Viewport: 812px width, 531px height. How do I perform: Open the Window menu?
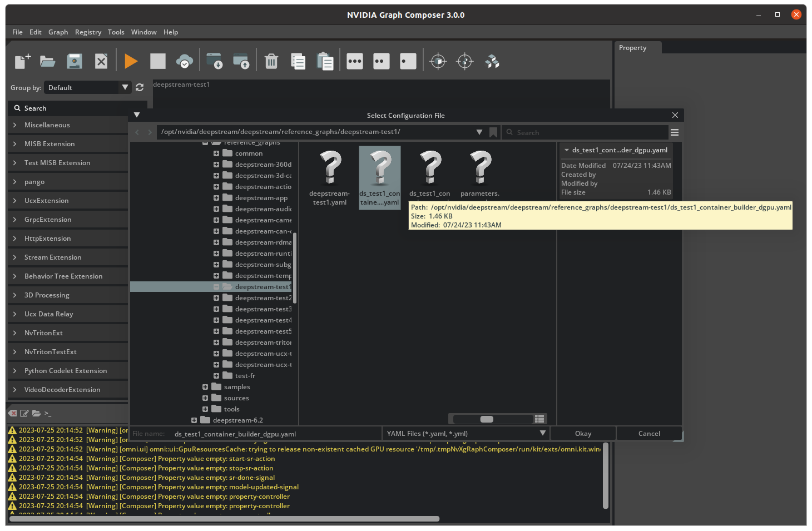coord(143,32)
